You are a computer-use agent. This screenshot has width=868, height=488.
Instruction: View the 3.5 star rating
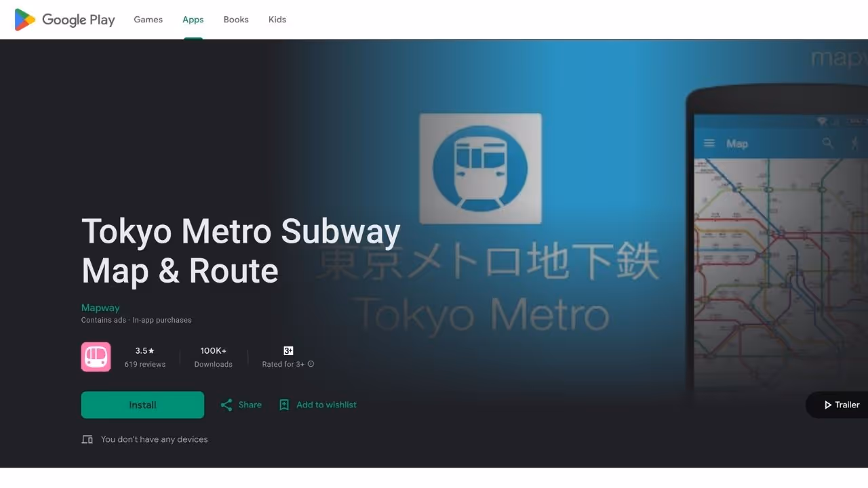click(x=145, y=350)
